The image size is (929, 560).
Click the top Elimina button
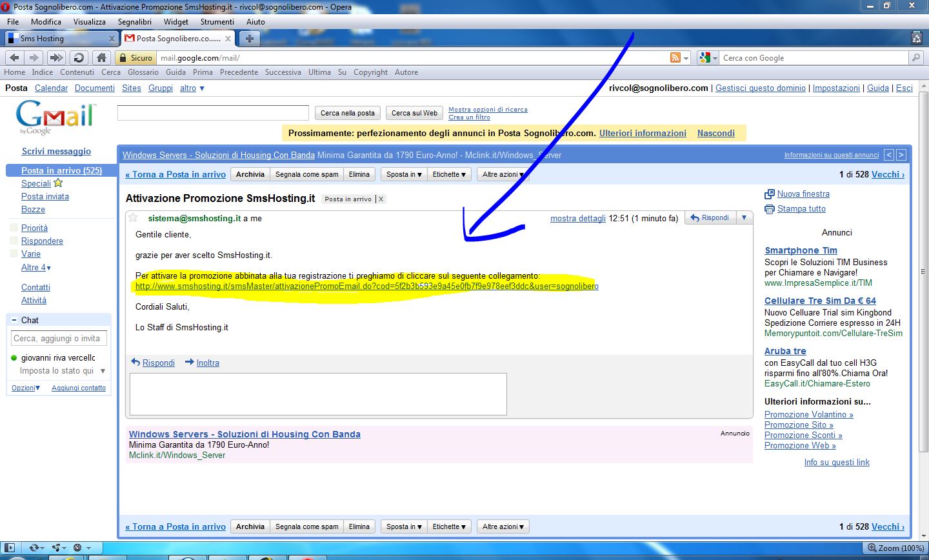(x=359, y=174)
